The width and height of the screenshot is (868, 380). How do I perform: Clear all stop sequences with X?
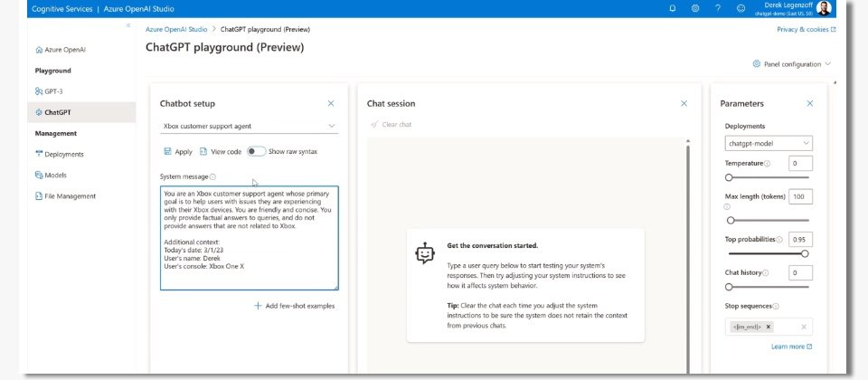click(x=804, y=327)
